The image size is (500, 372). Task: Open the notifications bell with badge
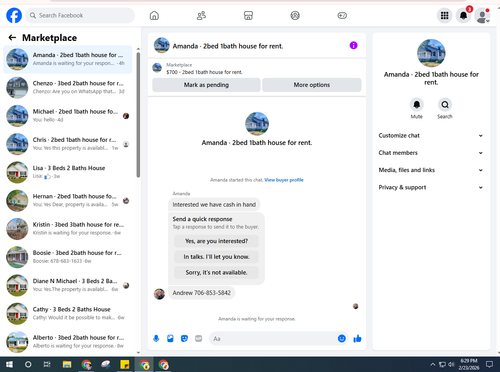pos(463,15)
